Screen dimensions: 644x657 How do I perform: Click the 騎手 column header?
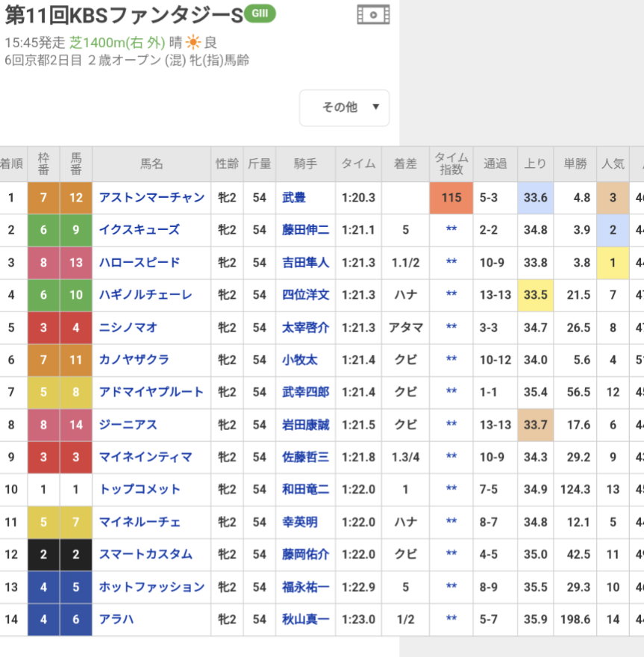click(305, 164)
